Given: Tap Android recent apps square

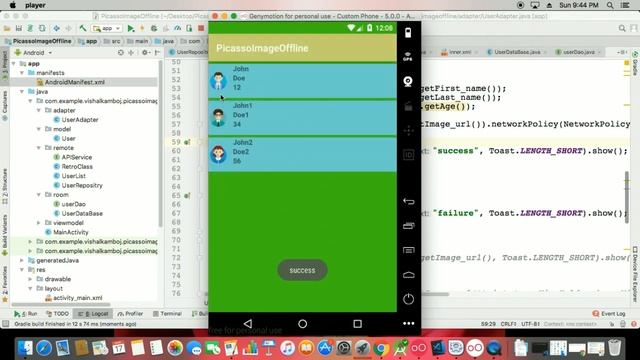Looking at the screenshot, I should tap(358, 324).
